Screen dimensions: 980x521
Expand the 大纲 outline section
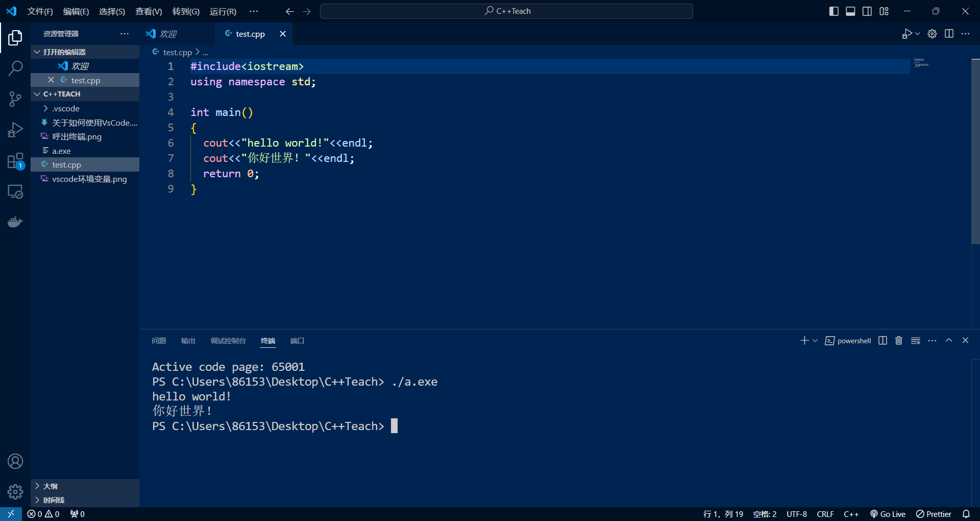[x=51, y=486]
